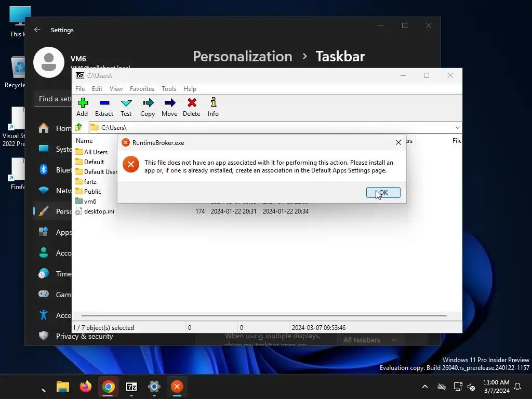Open Time & language icon in Settings
532x399 pixels.
(x=44, y=273)
